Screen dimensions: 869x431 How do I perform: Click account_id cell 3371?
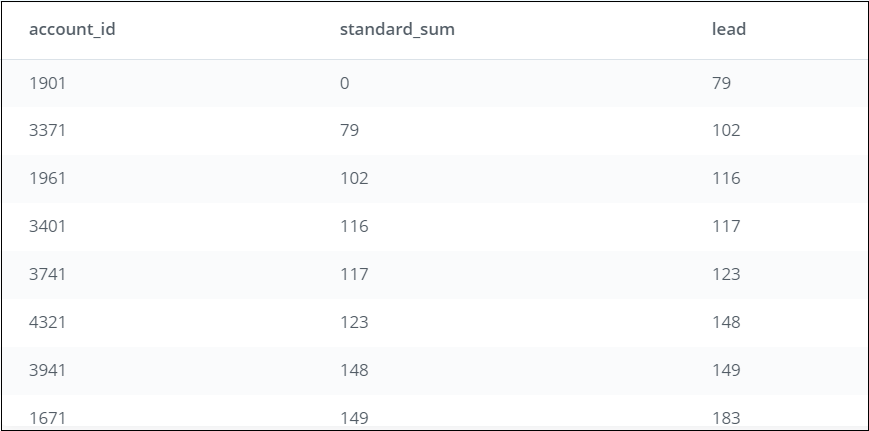pos(47,130)
